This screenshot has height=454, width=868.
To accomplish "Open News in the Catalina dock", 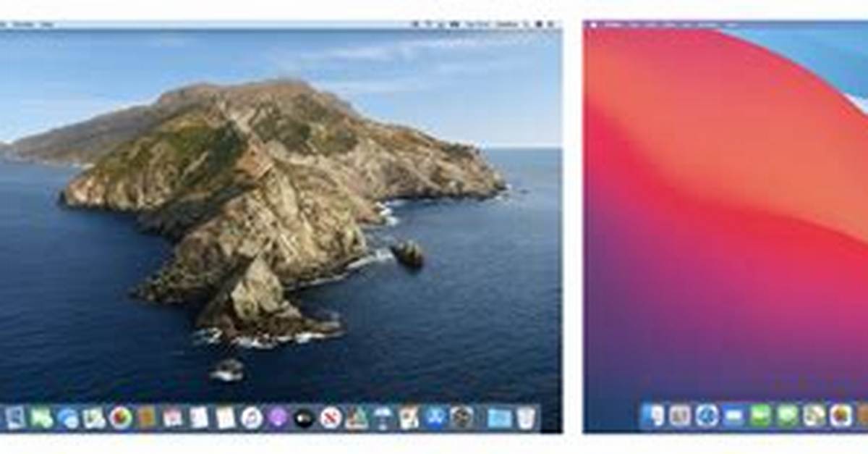I will [x=330, y=417].
